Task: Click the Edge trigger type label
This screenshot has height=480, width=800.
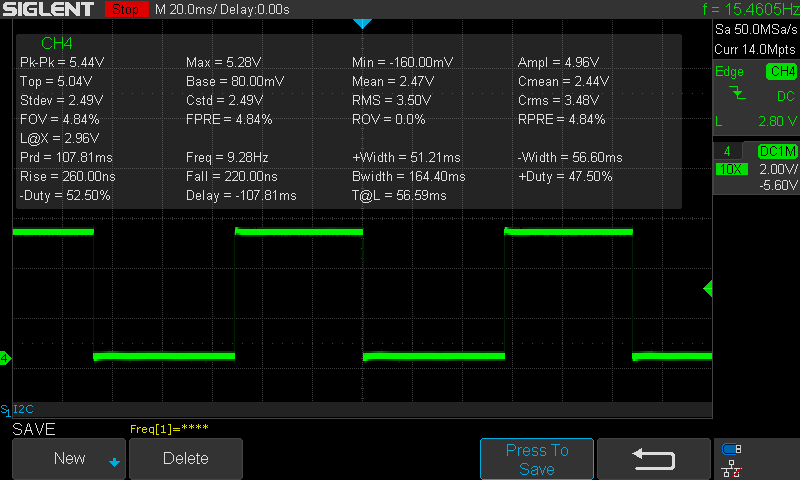Action: click(729, 71)
